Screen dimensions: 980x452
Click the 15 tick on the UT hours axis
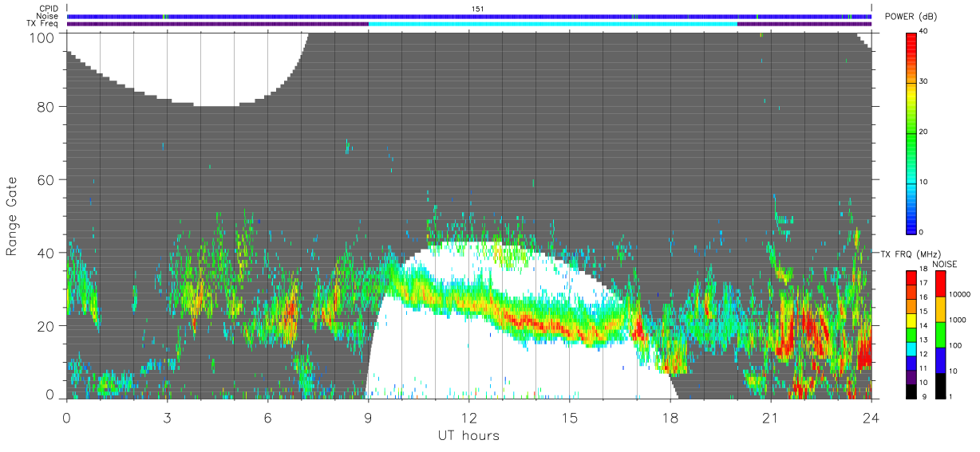pos(569,417)
